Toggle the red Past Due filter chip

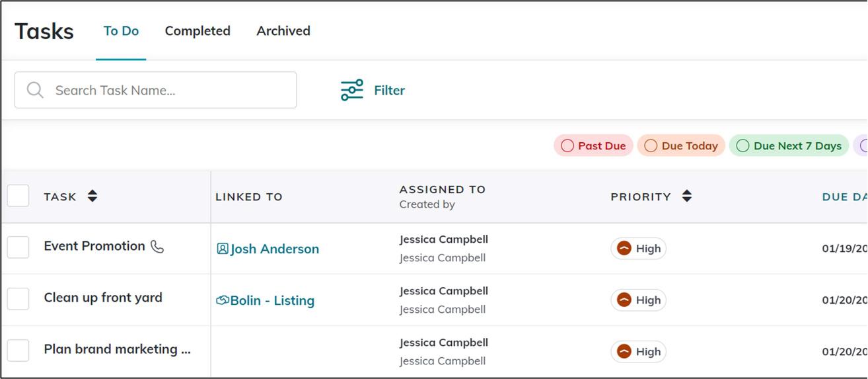[x=593, y=146]
